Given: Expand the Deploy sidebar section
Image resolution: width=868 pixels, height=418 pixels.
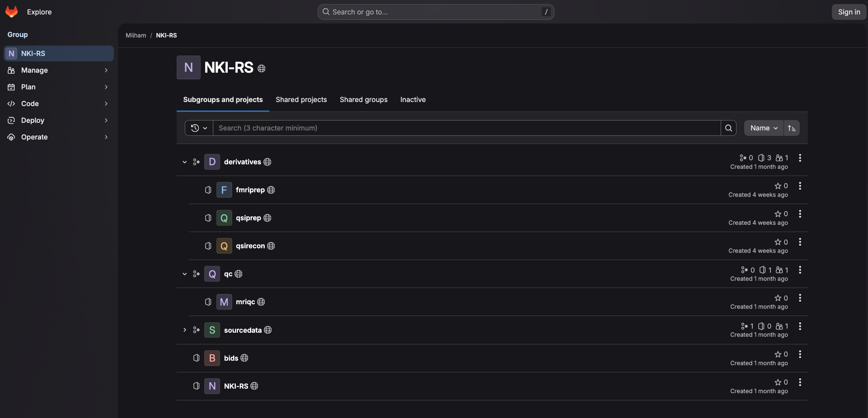Looking at the screenshot, I should click(58, 121).
